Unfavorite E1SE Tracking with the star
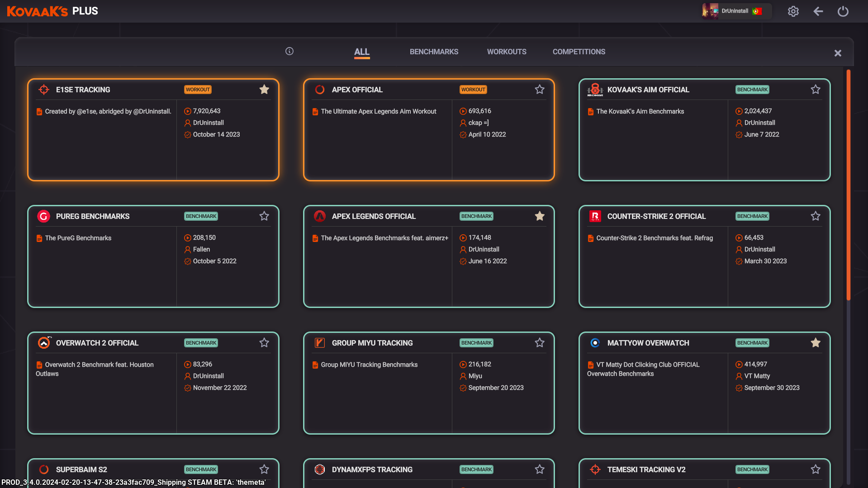 (264, 90)
